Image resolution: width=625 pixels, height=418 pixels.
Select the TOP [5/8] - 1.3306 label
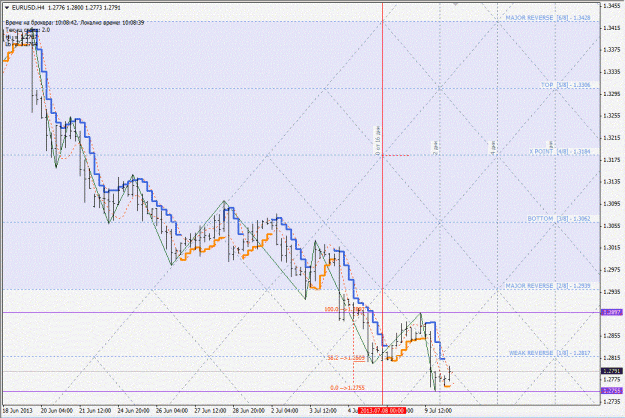click(x=565, y=85)
